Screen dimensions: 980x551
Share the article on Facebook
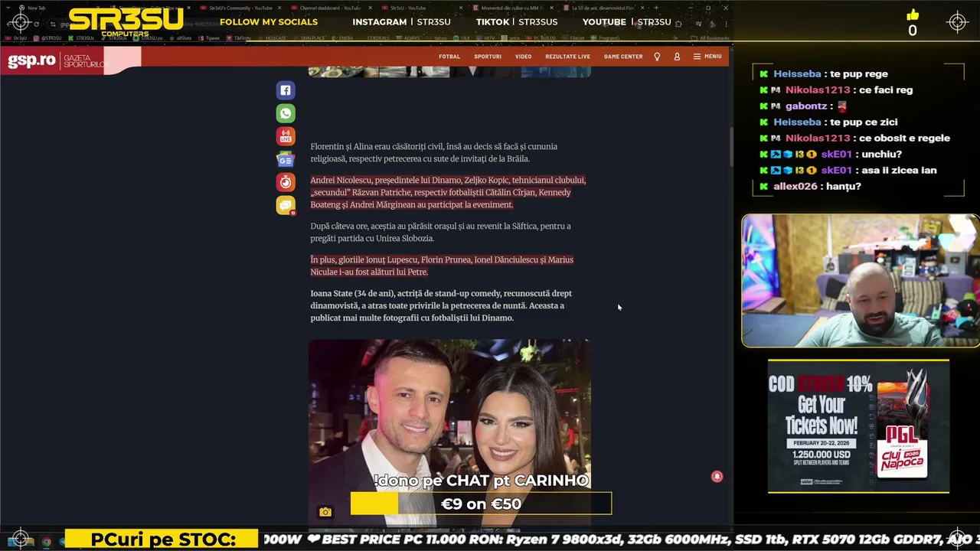coord(286,90)
